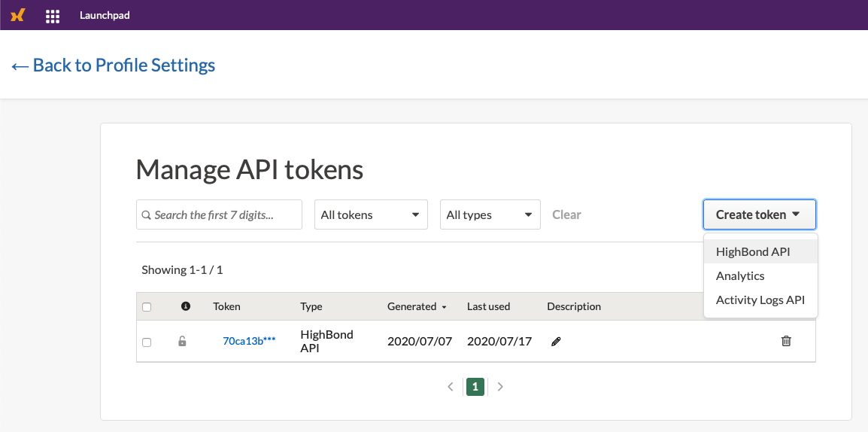The width and height of the screenshot is (868, 432).
Task: Click the unlocked padlock icon for token
Action: 182,342
